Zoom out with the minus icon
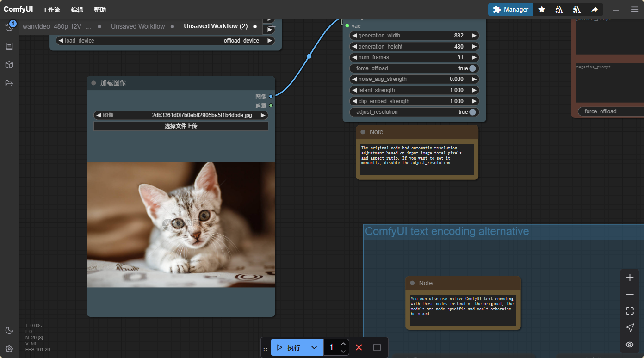This screenshot has height=358, width=644. (630, 294)
